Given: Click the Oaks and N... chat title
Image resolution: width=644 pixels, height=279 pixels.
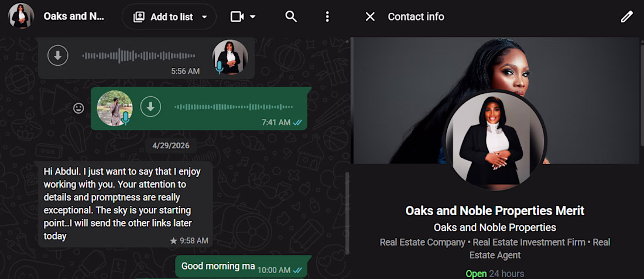Looking at the screenshot, I should click(74, 16).
